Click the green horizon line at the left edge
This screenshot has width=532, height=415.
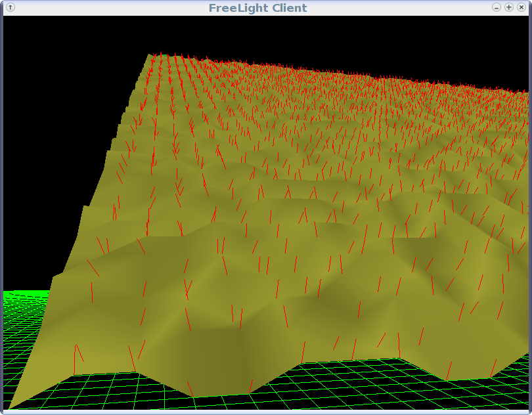13,292
